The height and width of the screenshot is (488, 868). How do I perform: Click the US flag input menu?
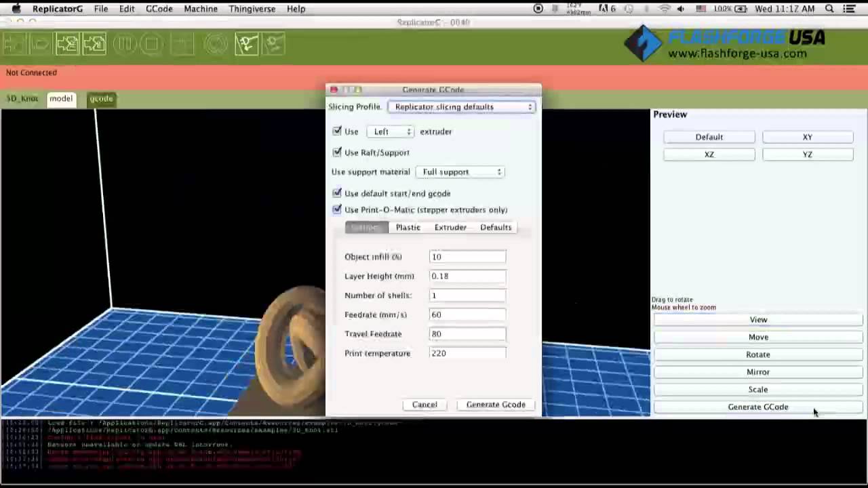701,9
